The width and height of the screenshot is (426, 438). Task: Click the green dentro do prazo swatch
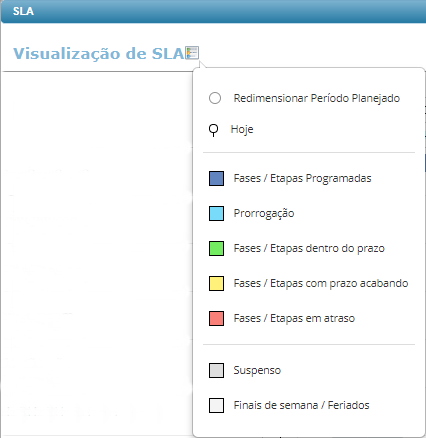(216, 248)
